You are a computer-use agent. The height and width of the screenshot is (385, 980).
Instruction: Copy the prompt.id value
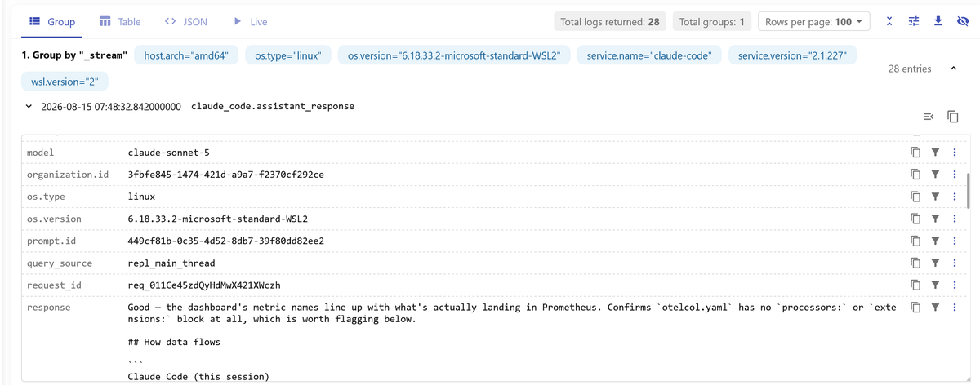[915, 241]
